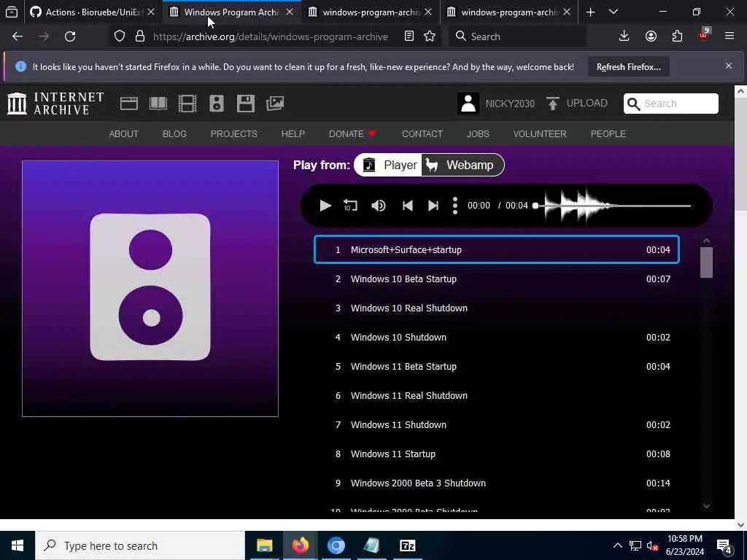
Task: Open the player's three-dot options menu
Action: click(455, 206)
